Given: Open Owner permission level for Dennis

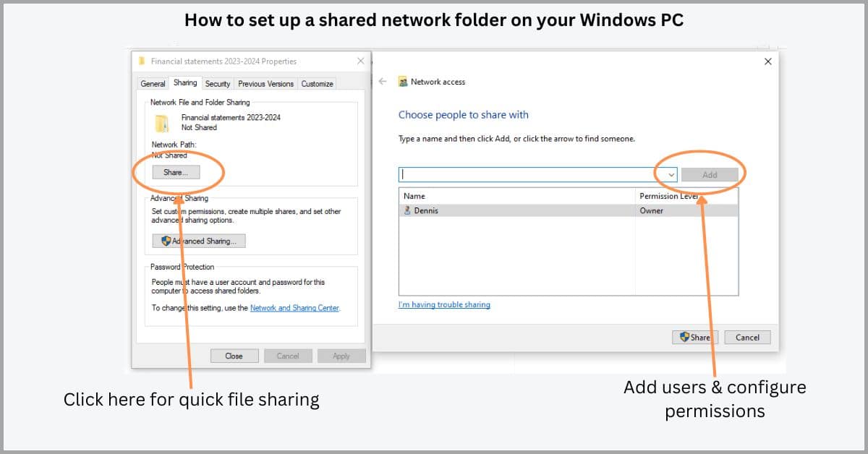Looking at the screenshot, I should pyautogui.click(x=651, y=210).
